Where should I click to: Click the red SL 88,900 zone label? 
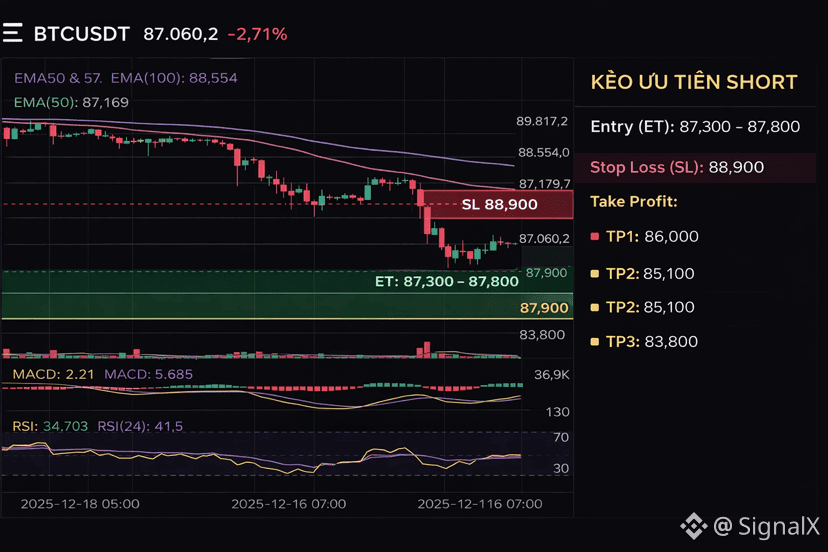[x=499, y=204]
